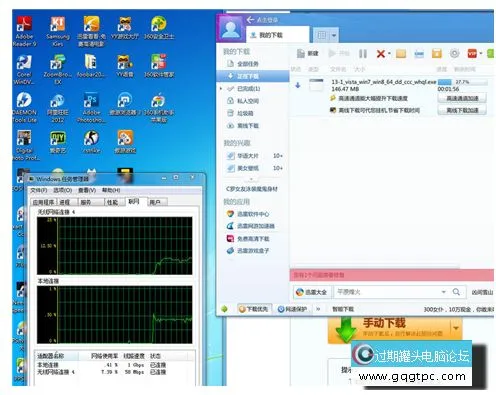Screen dimensions: 496x395
Task: Click the gear settings icon in Xunlei toolbar
Action: (x=455, y=53)
